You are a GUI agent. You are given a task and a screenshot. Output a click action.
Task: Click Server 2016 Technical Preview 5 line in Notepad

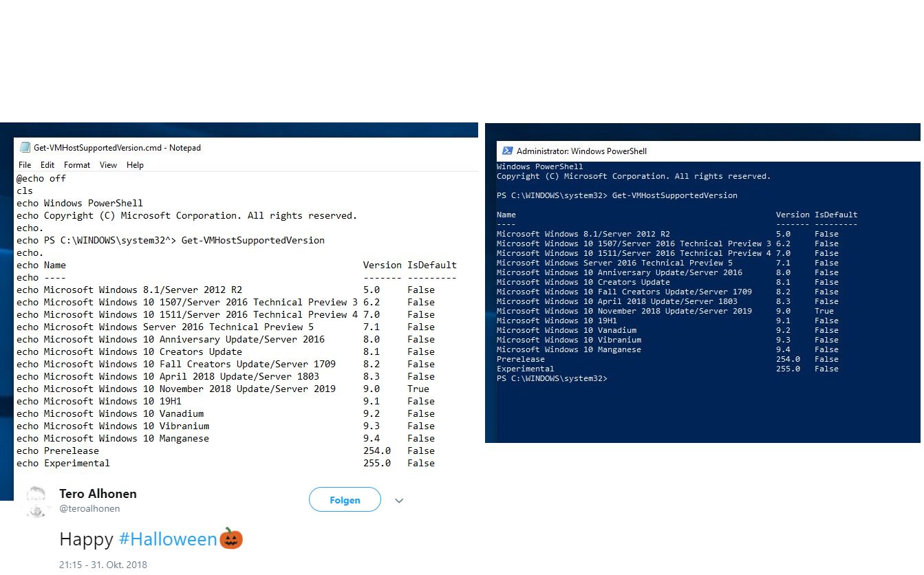[x=226, y=327]
